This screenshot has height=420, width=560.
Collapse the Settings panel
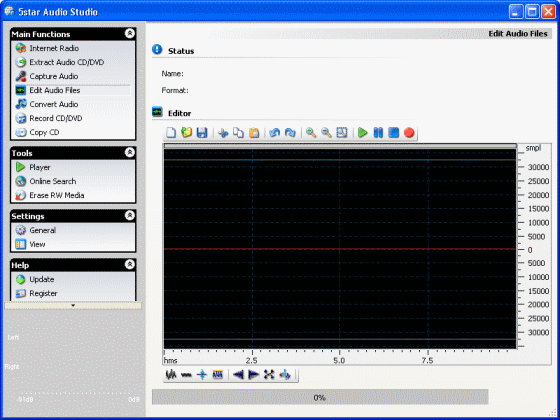pos(130,215)
